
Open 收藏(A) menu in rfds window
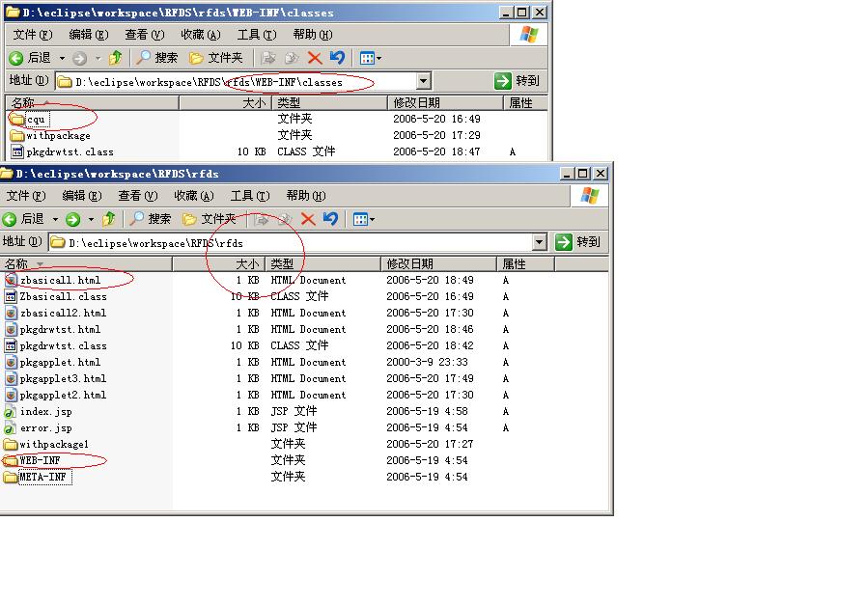point(194,196)
